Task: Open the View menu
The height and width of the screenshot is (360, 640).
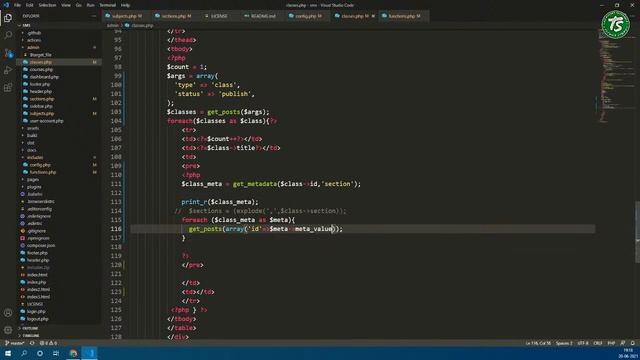Action: (66, 5)
